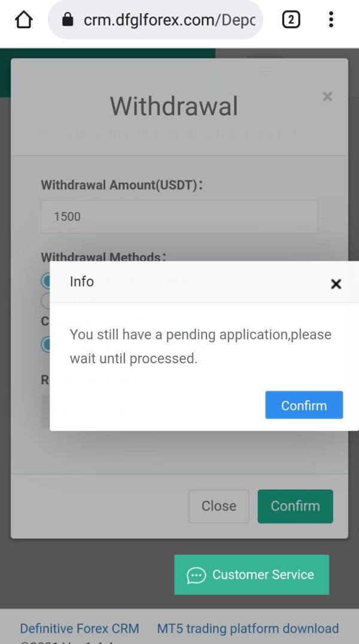359x644 pixels.
Task: Dismiss Withdrawal modal using its X icon
Action: [327, 96]
